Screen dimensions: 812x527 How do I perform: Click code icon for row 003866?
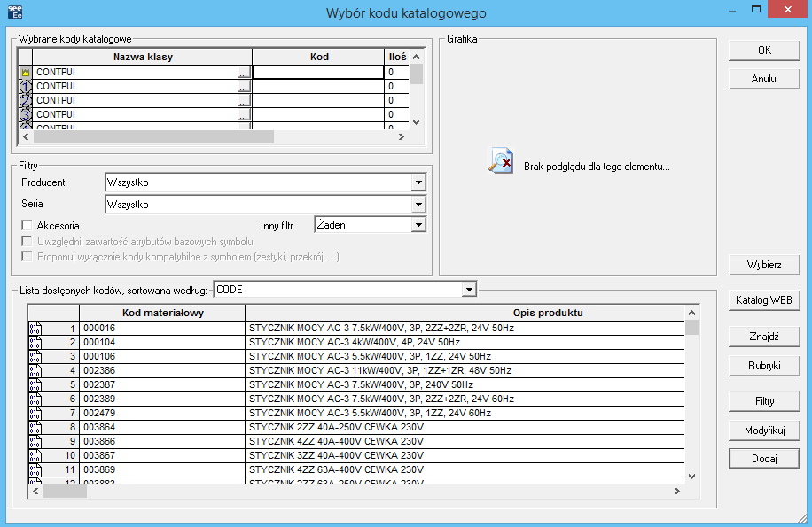click(x=35, y=442)
